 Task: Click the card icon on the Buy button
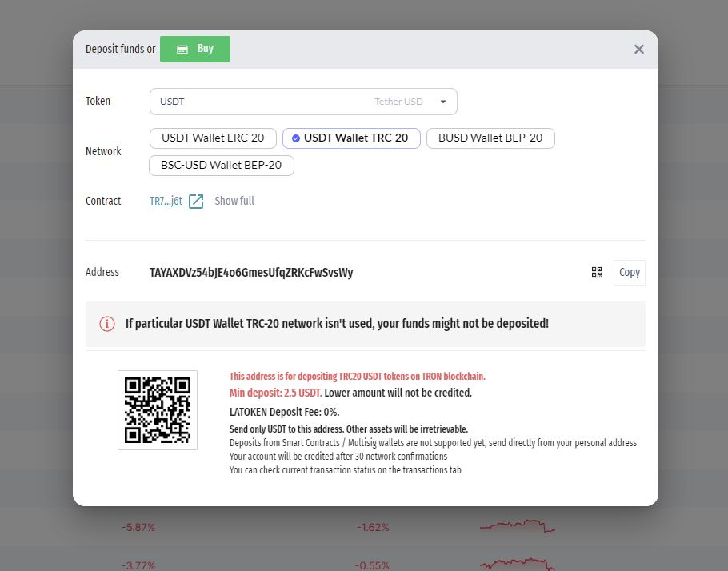tap(182, 49)
